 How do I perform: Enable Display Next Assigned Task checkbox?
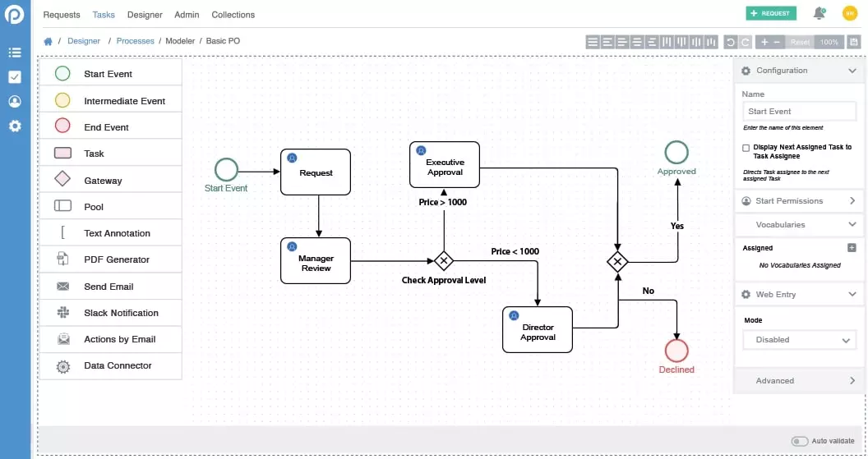(x=746, y=148)
